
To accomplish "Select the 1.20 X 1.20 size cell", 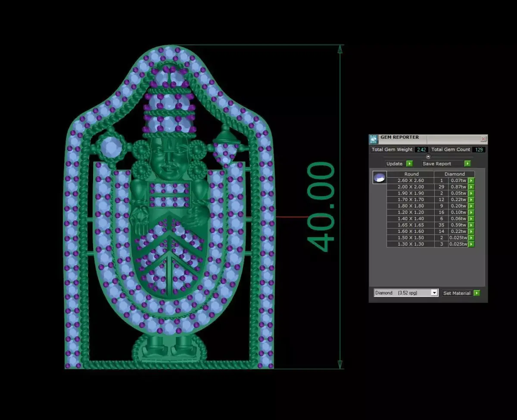I will (411, 212).
